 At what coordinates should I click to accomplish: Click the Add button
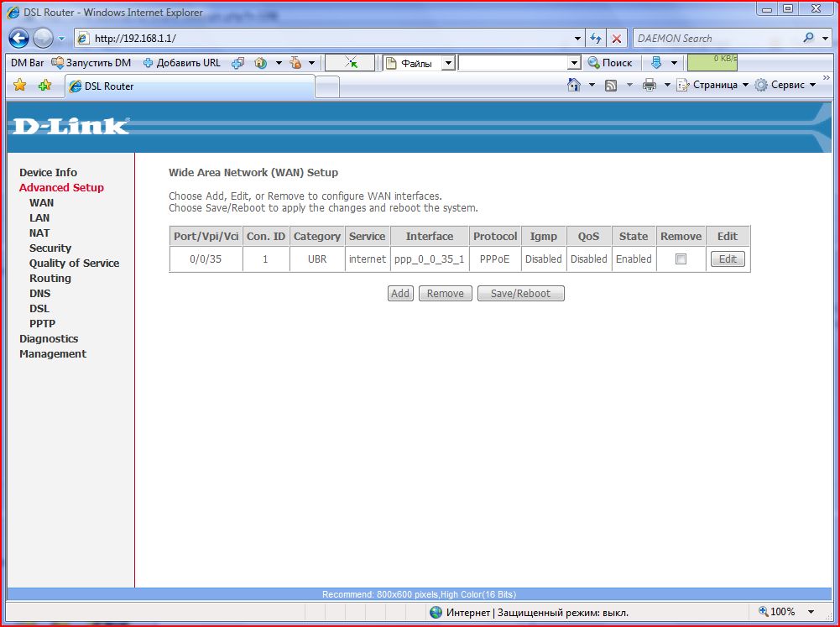coord(400,293)
